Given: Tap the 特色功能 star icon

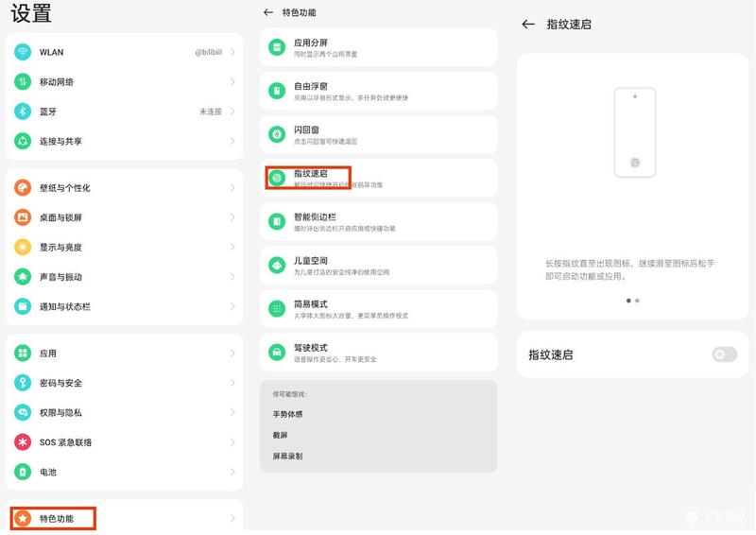Looking at the screenshot, I should pyautogui.click(x=23, y=518).
